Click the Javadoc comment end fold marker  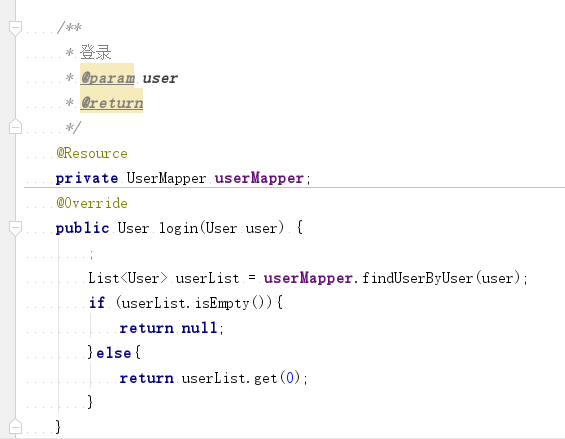point(15,126)
